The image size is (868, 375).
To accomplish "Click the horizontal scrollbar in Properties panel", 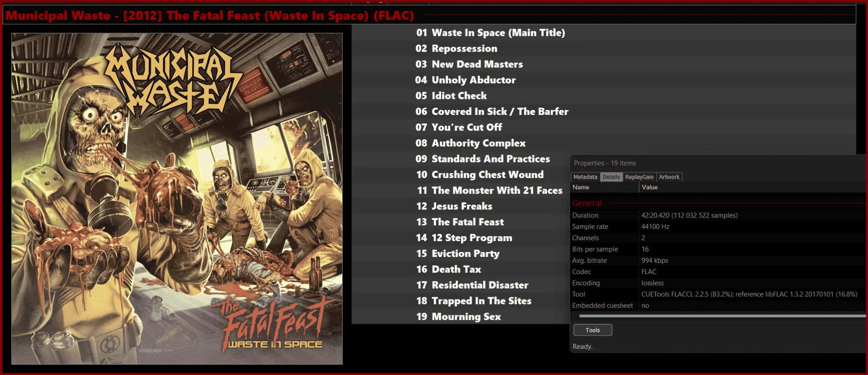I will click(x=722, y=316).
